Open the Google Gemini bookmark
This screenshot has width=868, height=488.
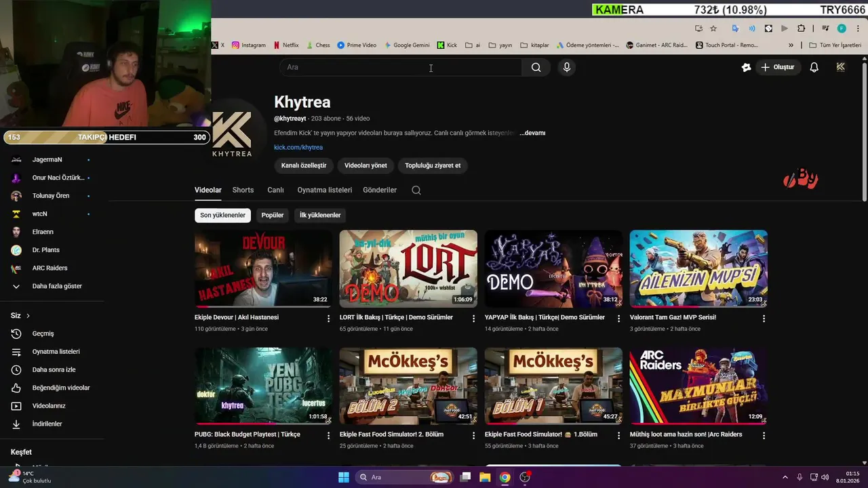pyautogui.click(x=407, y=45)
